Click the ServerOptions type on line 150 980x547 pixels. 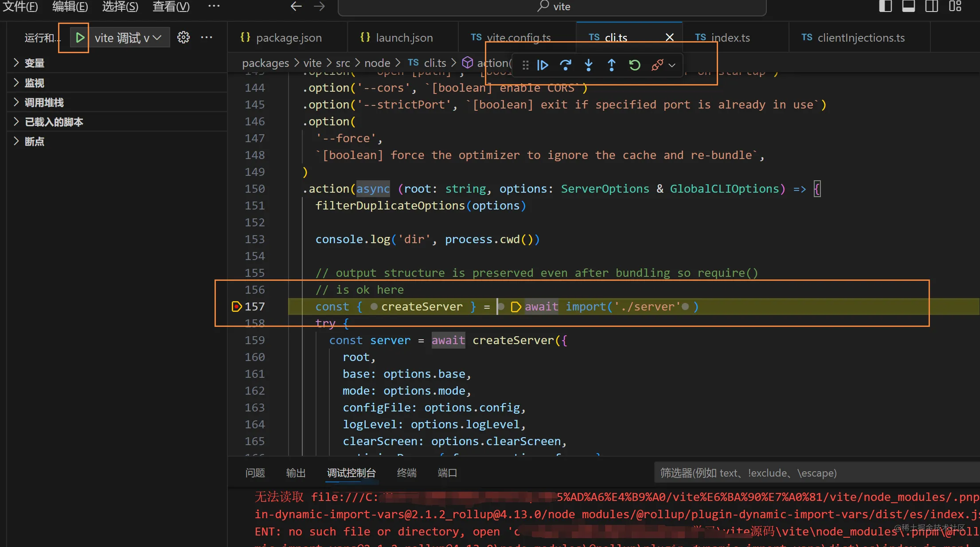[x=605, y=189]
